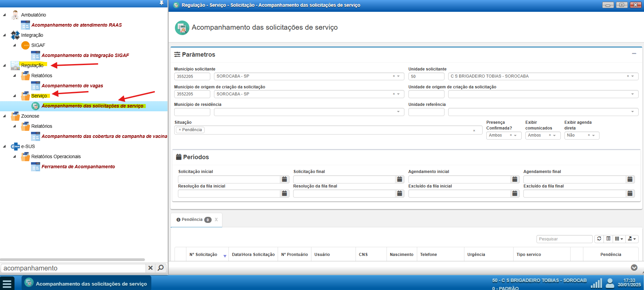Collapse the Parâmetros panel

click(x=634, y=54)
